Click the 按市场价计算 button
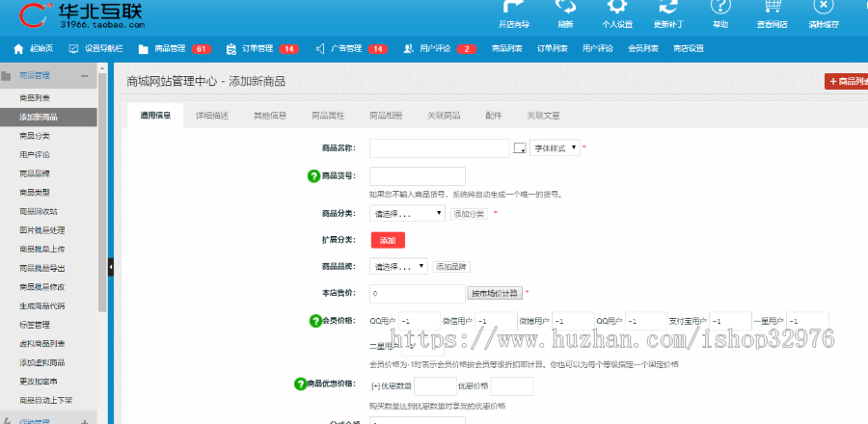This screenshot has width=868, height=424. tap(495, 293)
